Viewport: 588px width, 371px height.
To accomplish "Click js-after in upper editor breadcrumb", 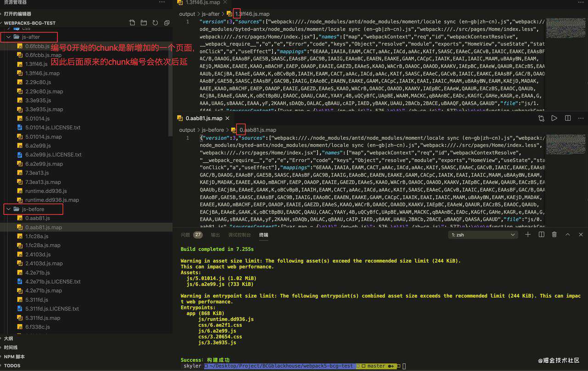I will [211, 14].
